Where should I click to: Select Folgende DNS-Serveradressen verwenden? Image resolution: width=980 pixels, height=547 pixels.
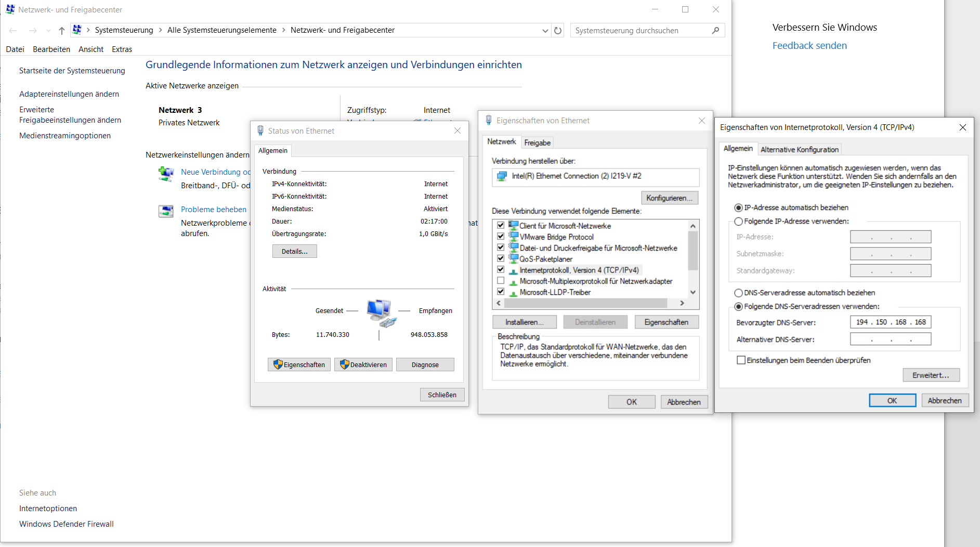738,307
